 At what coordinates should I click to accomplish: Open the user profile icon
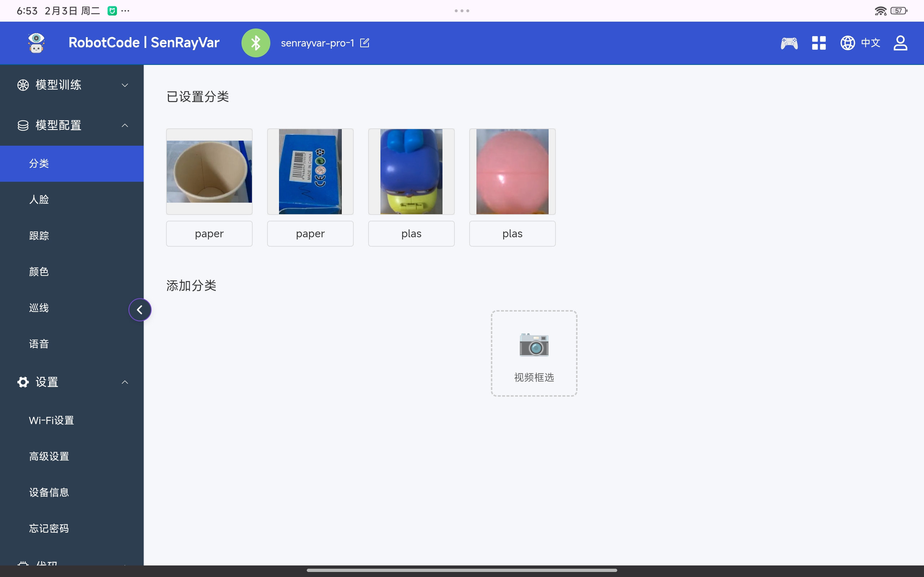pos(900,43)
